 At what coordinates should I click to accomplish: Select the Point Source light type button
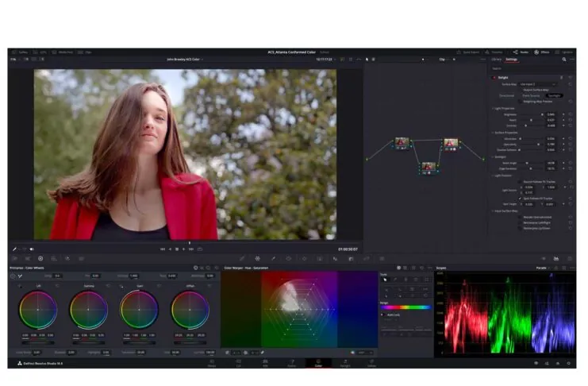(532, 95)
